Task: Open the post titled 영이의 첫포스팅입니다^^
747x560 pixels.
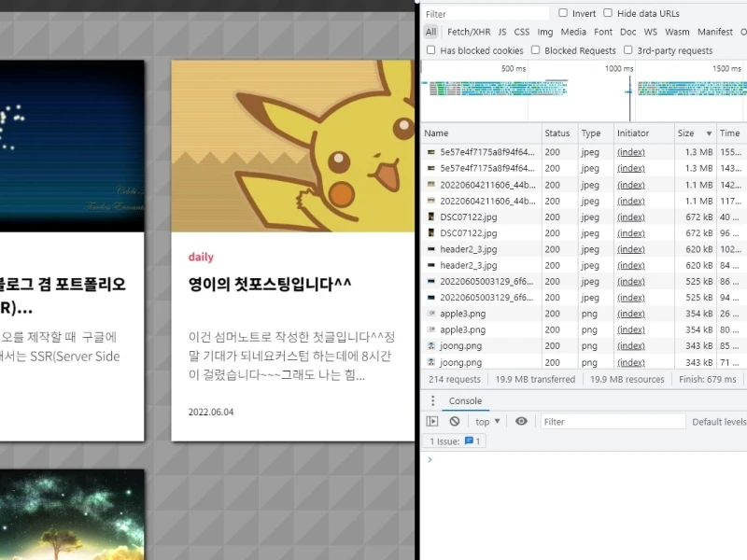Action: click(x=270, y=285)
